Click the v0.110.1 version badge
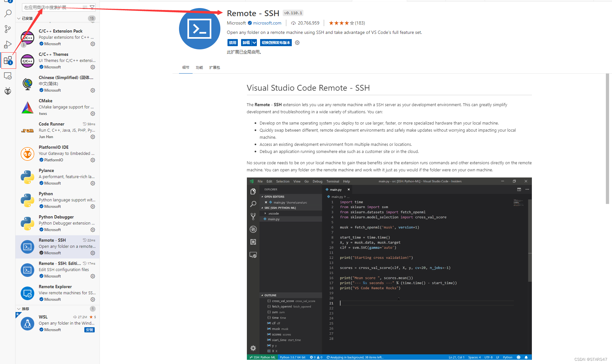The width and height of the screenshot is (612, 364). pos(293,13)
